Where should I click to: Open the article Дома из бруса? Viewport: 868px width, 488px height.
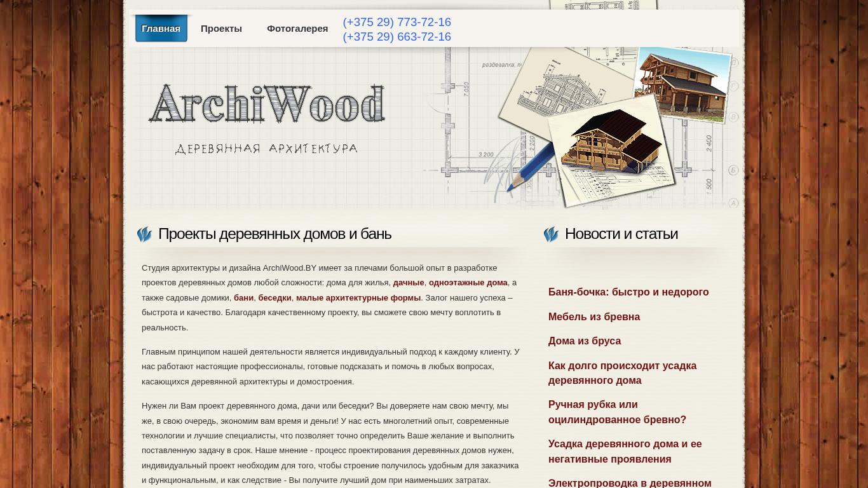coord(585,341)
